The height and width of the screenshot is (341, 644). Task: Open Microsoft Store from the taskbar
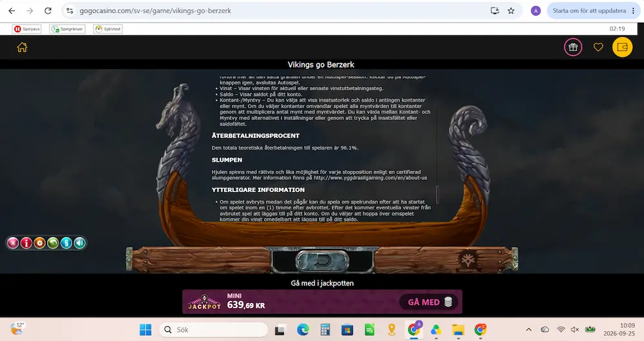347,329
